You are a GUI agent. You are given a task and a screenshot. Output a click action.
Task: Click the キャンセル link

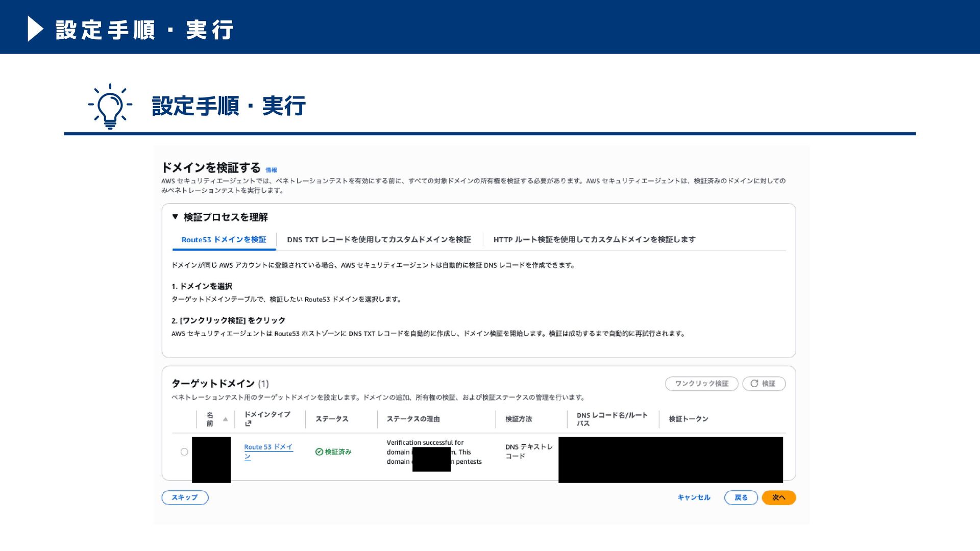[694, 497]
